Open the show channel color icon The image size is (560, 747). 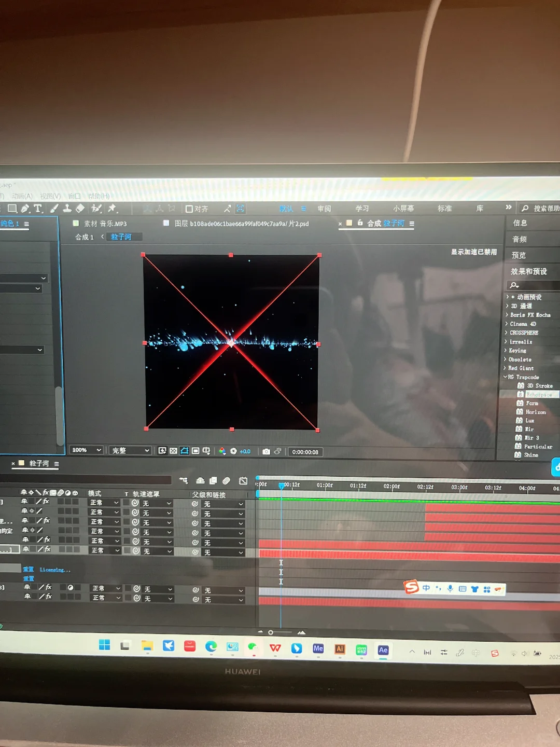pos(222,451)
